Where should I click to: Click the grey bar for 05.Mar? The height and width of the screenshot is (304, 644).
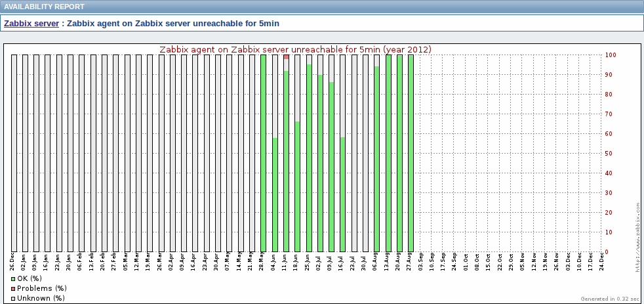[127, 153]
